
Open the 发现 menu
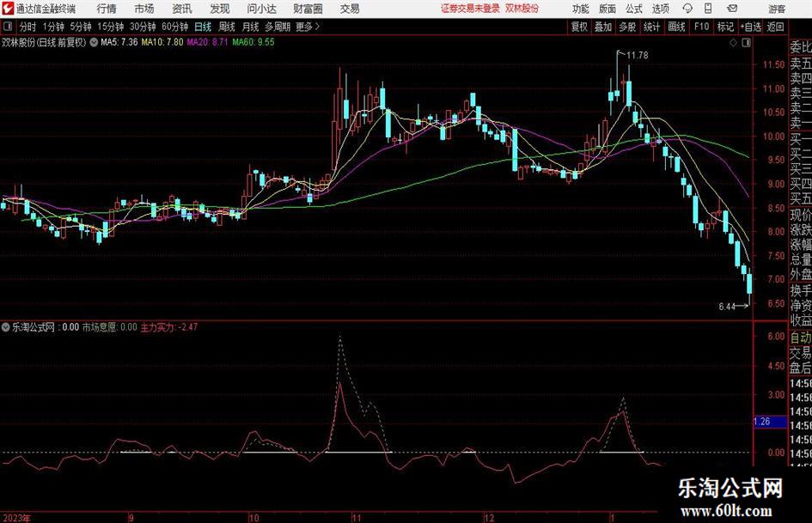220,9
